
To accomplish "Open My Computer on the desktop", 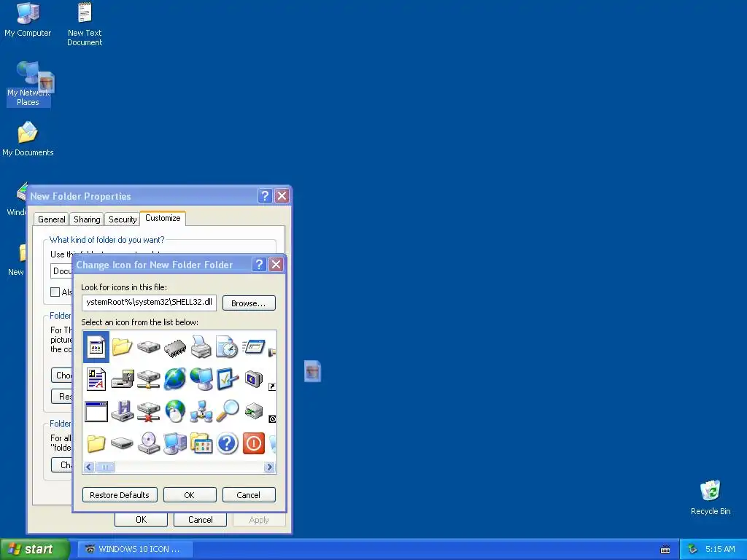I will (28, 20).
